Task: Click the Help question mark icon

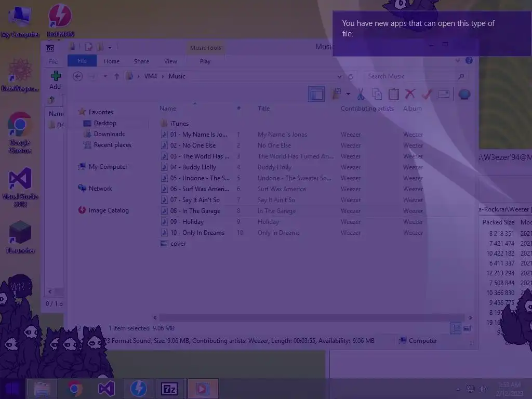Action: click(x=469, y=60)
